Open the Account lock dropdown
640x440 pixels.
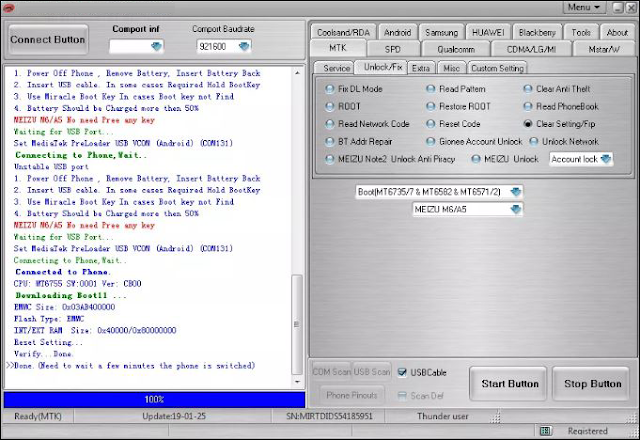[606, 159]
